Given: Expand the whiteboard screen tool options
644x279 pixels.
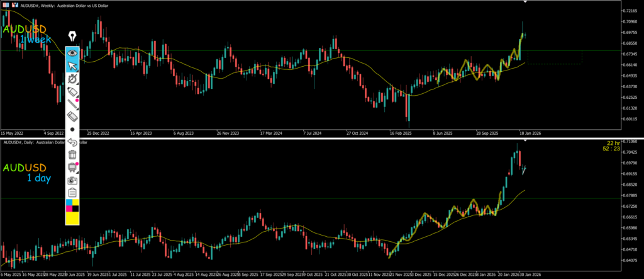Looking at the screenshot, I should (73, 168).
